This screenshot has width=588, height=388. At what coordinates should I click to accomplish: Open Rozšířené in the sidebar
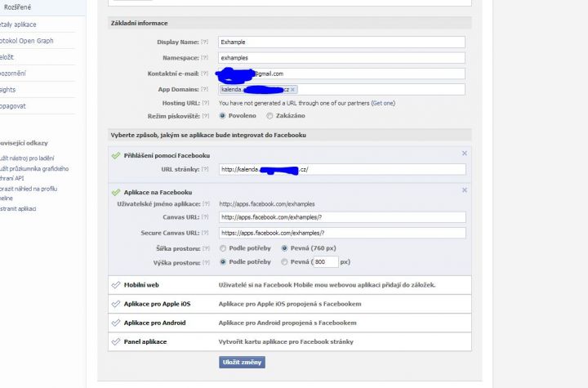(17, 7)
